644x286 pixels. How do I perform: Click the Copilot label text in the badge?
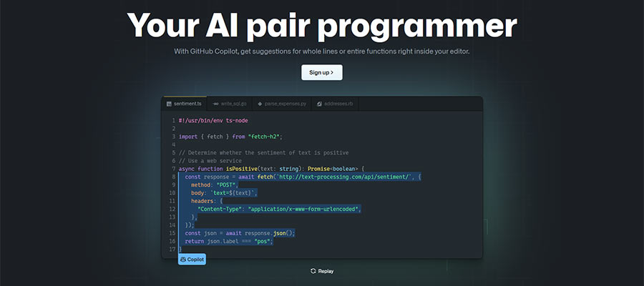[195, 259]
